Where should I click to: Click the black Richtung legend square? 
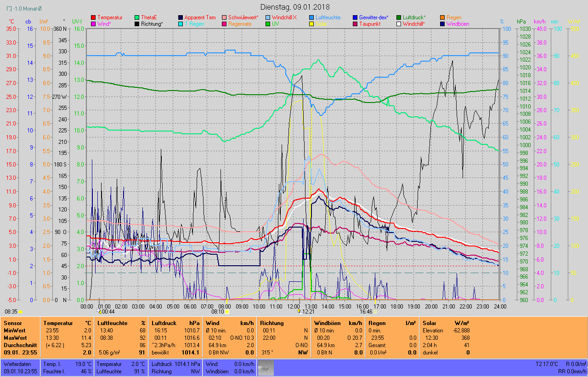pyautogui.click(x=137, y=24)
